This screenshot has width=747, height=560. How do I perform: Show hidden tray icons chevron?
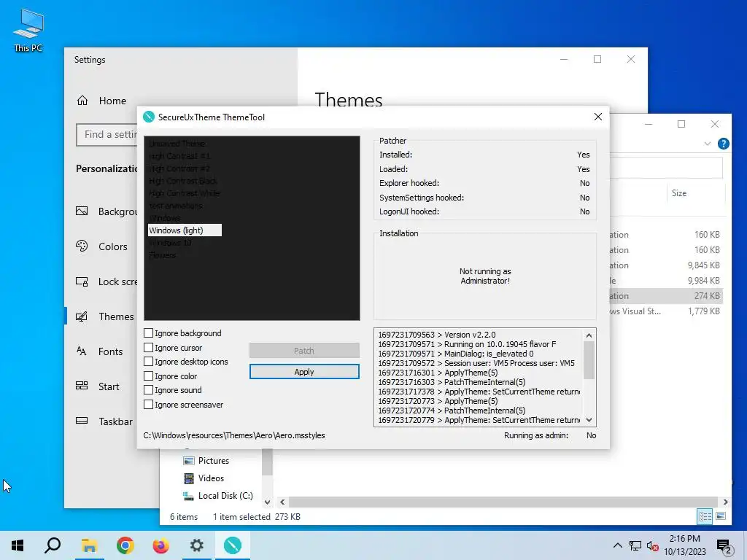coord(617,545)
